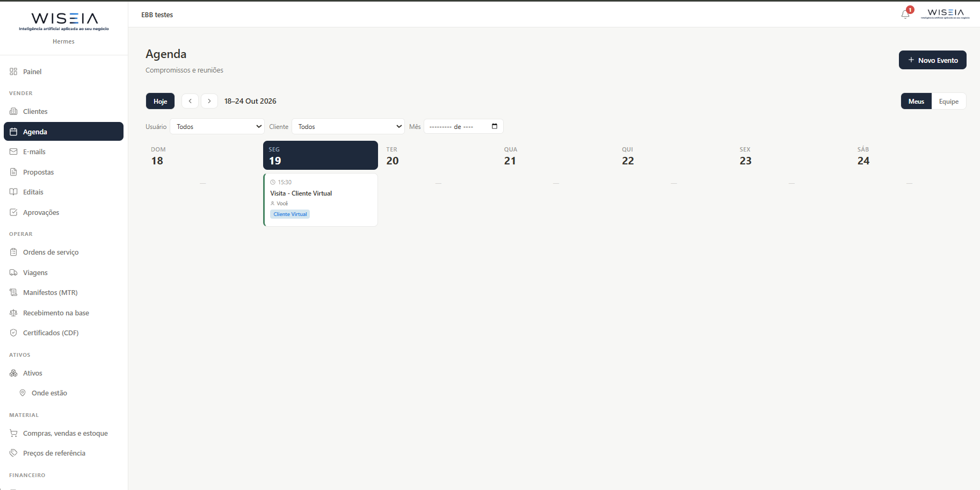The height and width of the screenshot is (490, 980).
Task: Click the Painel dashboard icon
Action: (x=13, y=71)
